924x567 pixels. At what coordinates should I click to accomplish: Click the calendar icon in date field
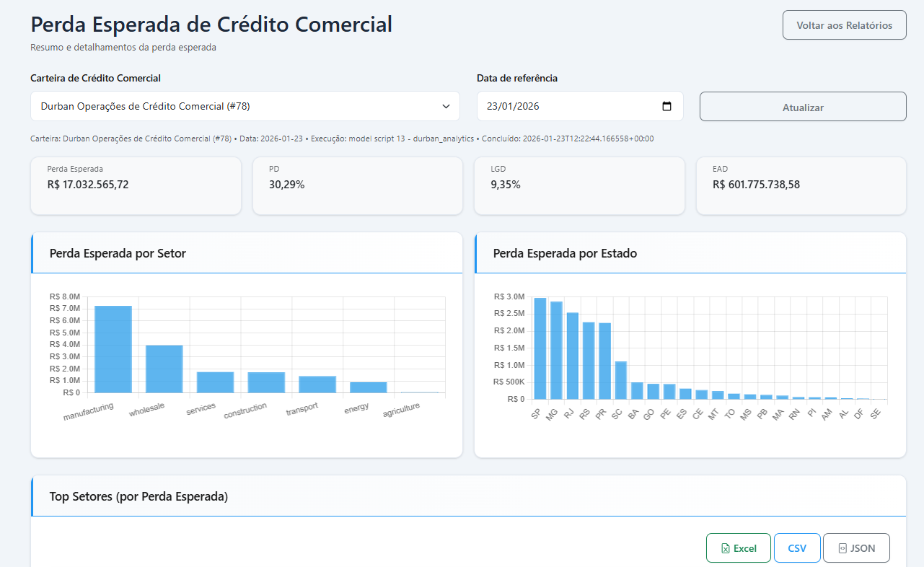(666, 106)
